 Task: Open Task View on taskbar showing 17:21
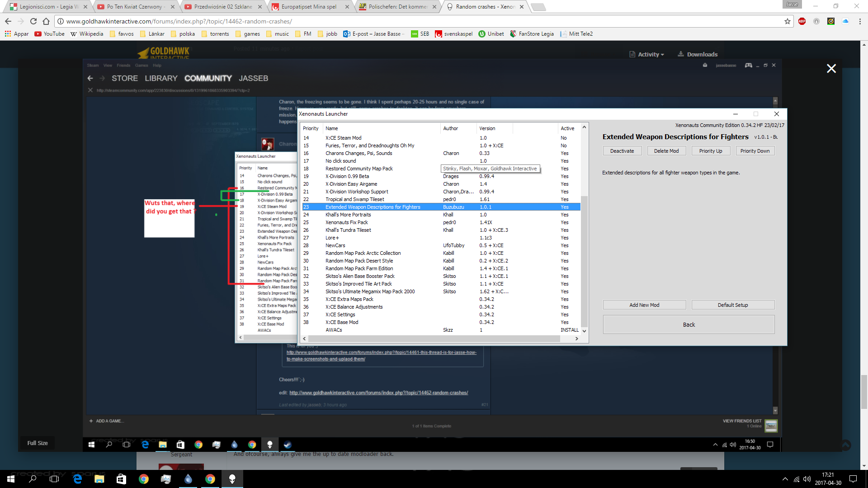coord(54,479)
